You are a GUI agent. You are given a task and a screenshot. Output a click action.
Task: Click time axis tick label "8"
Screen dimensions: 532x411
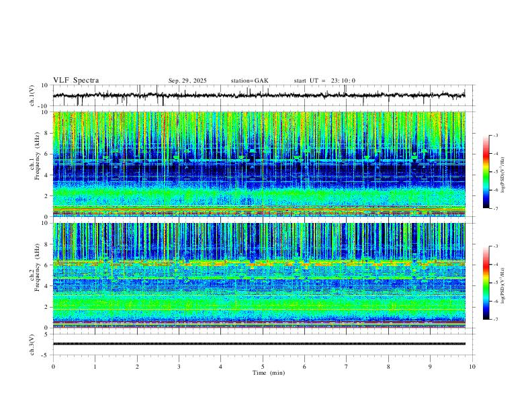(388, 367)
